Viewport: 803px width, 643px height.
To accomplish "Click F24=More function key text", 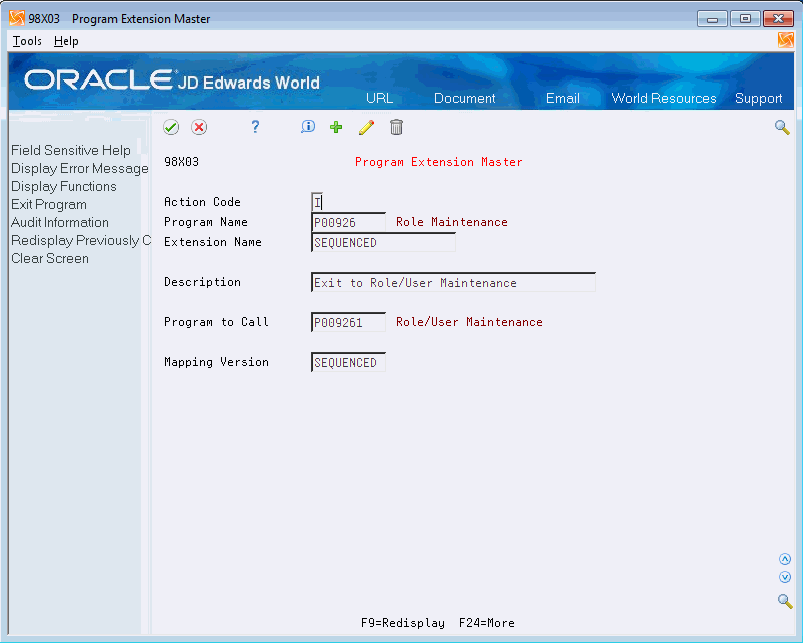I will pos(487,623).
